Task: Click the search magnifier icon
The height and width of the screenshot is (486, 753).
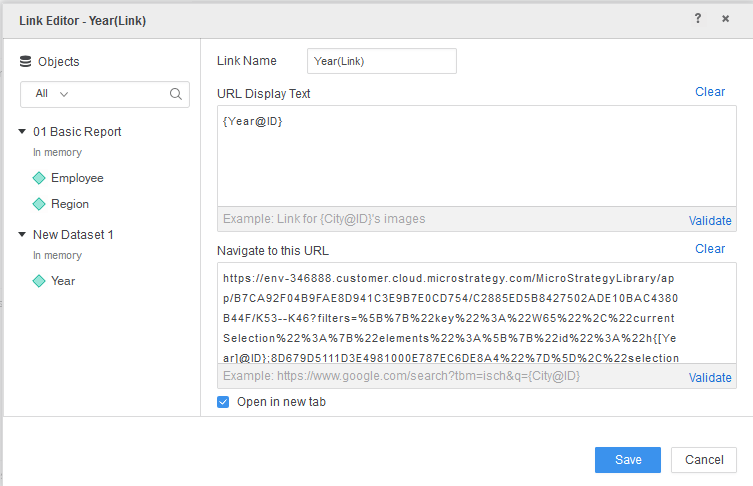Action: [176, 94]
